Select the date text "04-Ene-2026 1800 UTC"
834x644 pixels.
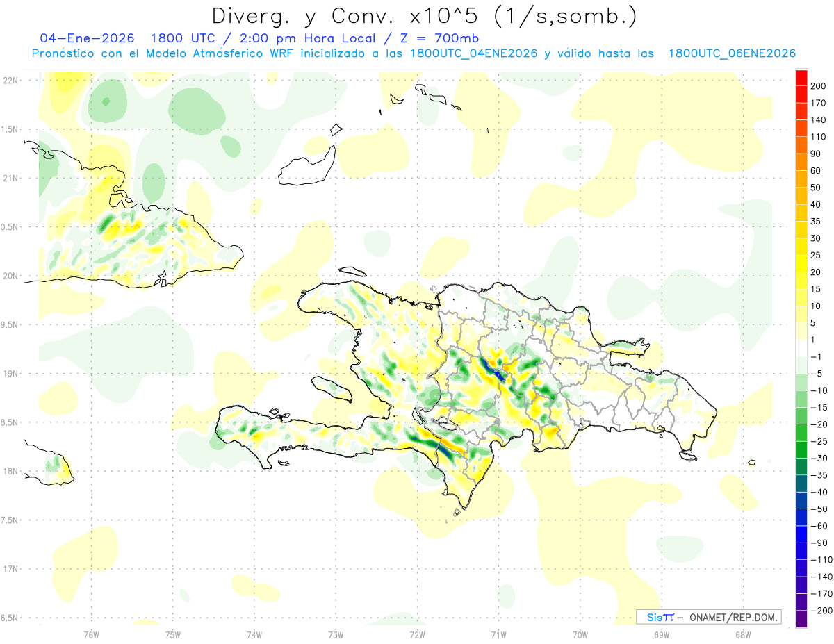point(129,38)
